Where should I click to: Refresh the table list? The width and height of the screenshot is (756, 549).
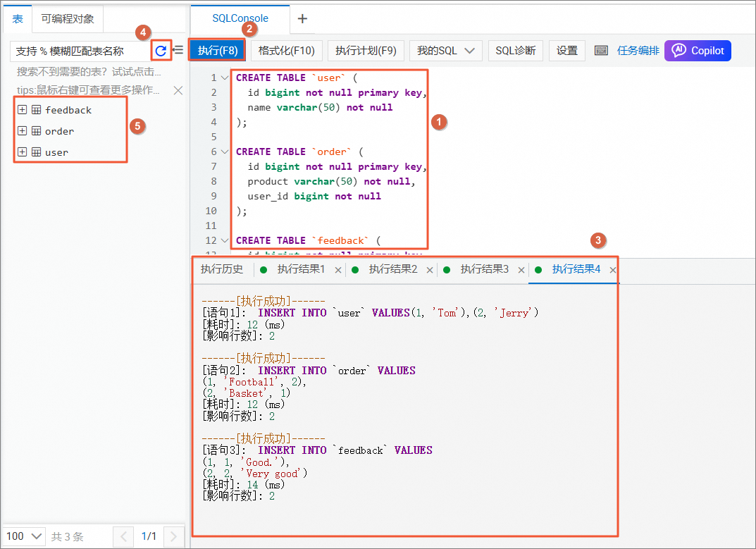click(x=161, y=51)
